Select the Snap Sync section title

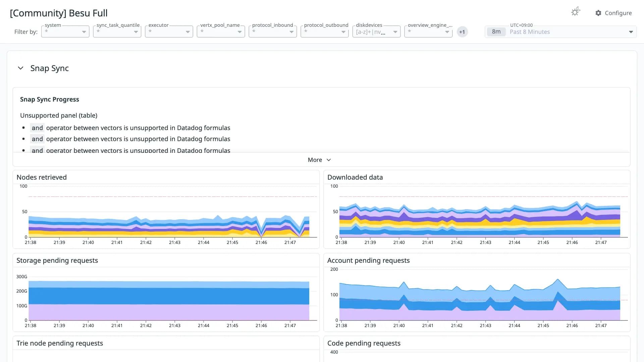point(49,68)
